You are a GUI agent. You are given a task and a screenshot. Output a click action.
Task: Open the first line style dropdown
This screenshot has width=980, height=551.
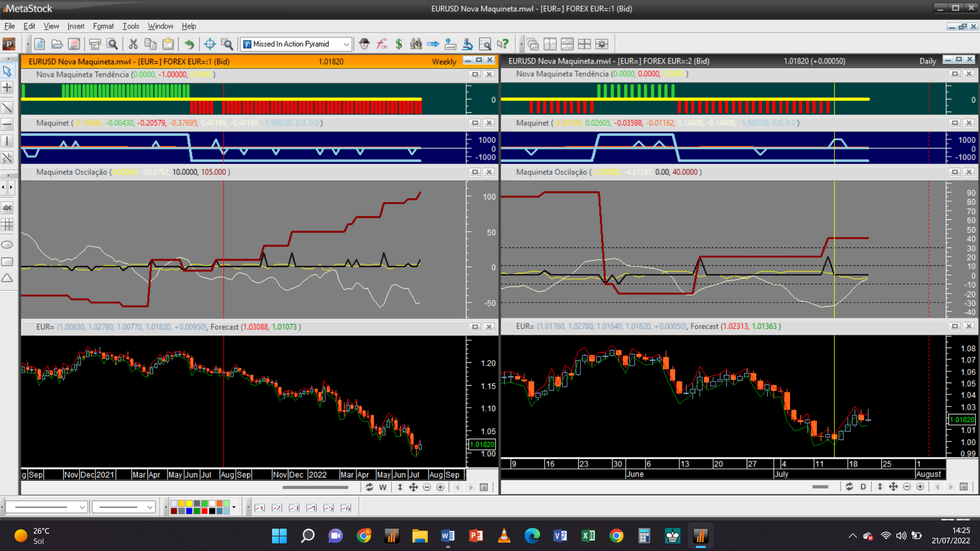[82, 507]
